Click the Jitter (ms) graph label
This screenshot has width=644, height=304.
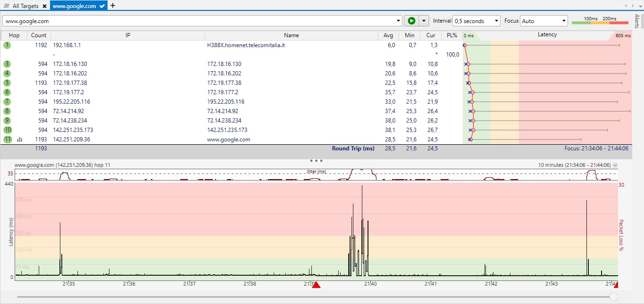point(316,172)
